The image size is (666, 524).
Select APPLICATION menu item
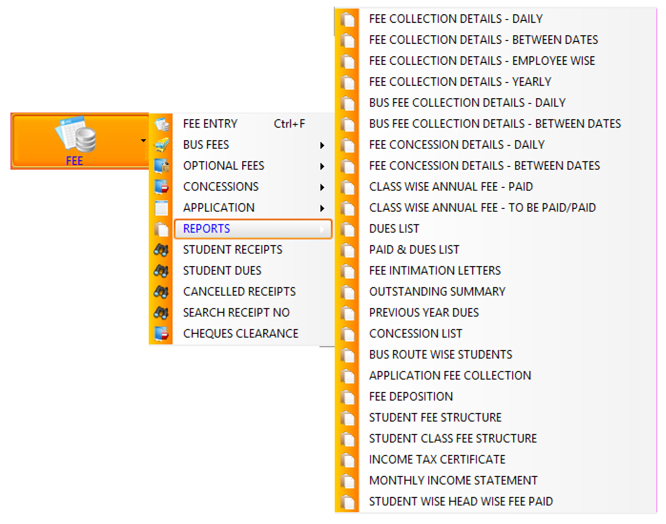click(x=253, y=208)
